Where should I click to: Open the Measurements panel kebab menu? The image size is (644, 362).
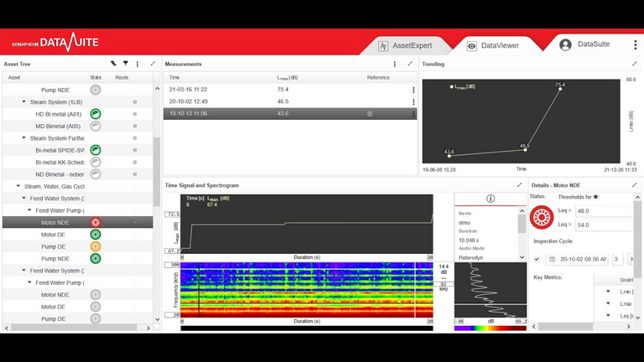click(395, 64)
